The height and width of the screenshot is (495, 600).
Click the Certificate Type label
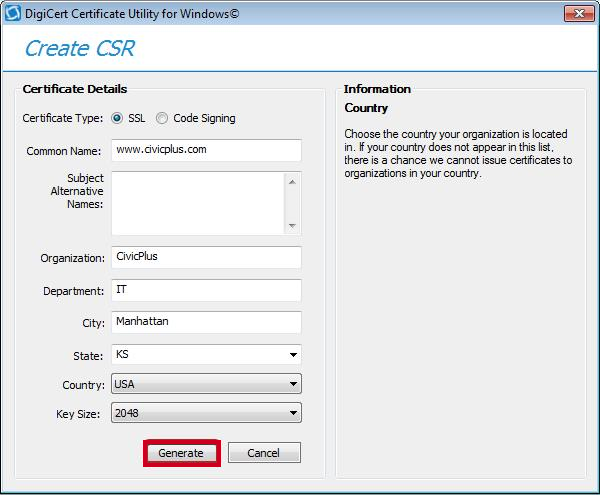[x=63, y=118]
